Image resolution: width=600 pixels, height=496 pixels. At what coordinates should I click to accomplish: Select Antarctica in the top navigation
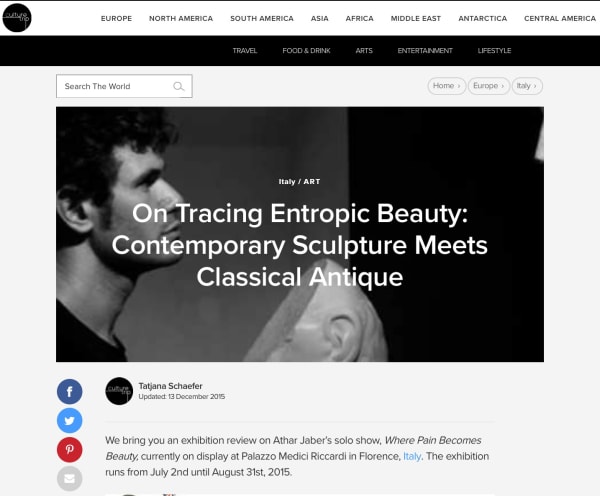483,18
